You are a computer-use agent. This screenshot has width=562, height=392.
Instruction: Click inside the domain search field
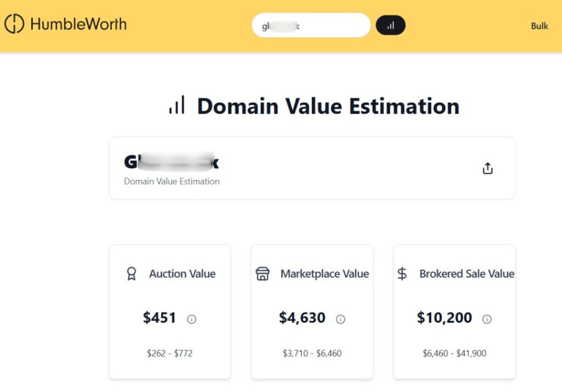click(311, 25)
